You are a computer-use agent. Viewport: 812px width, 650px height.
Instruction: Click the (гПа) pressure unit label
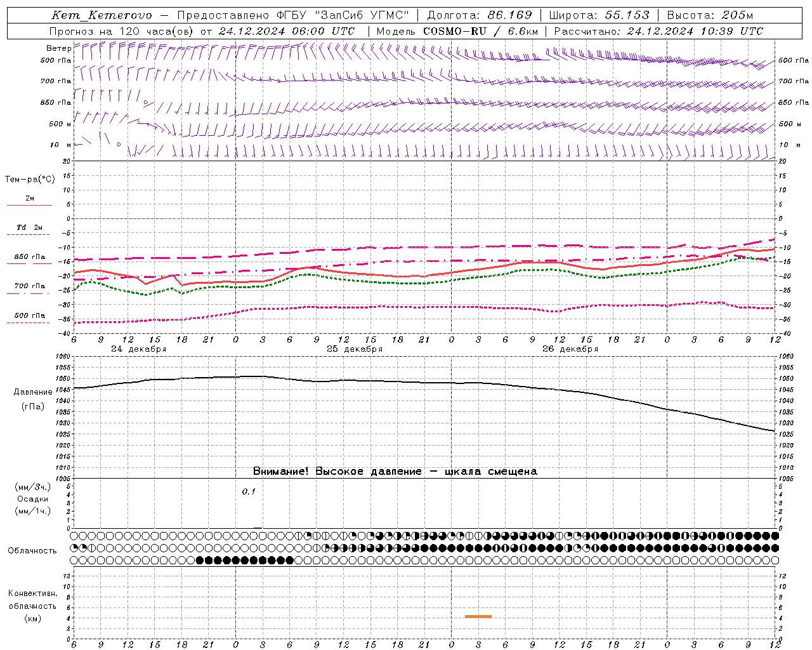click(x=32, y=407)
